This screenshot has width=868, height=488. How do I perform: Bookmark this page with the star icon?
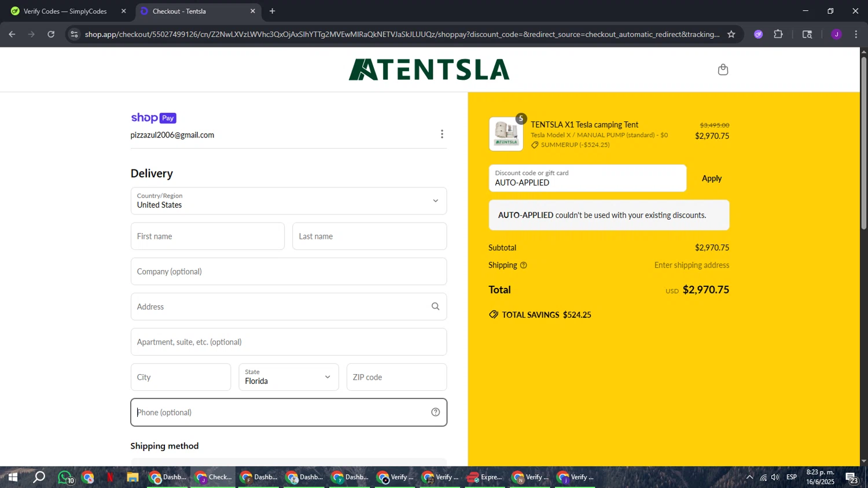click(x=731, y=34)
